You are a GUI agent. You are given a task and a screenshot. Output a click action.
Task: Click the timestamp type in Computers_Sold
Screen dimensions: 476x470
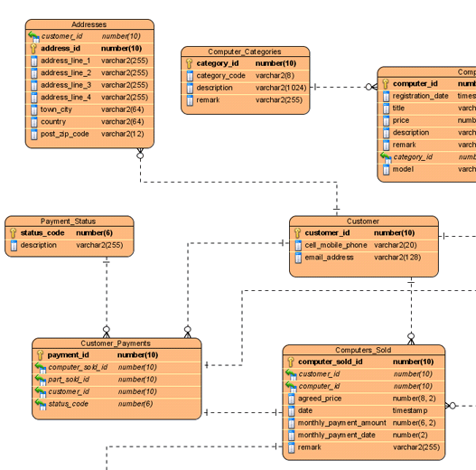click(410, 410)
